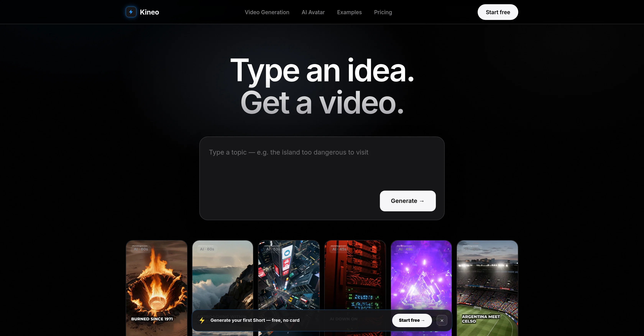This screenshot has height=336, width=644.
Task: Open the Video Generation menu item
Action: 267,12
